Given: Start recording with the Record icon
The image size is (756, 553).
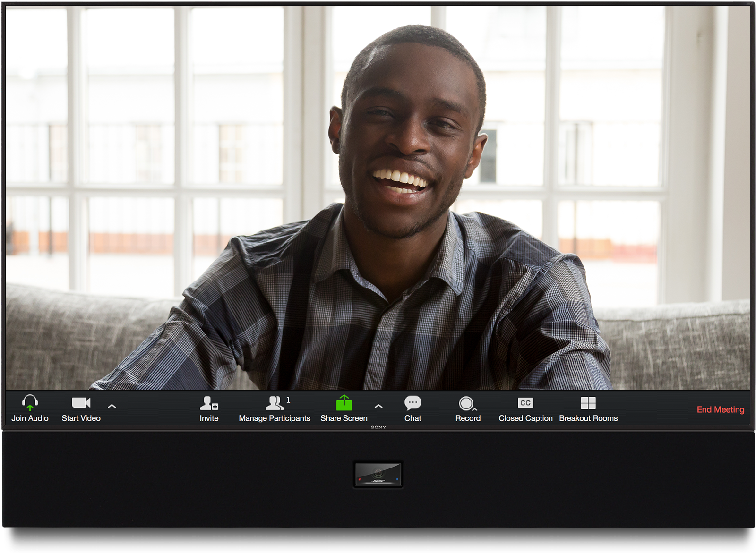Looking at the screenshot, I should coord(467,403).
